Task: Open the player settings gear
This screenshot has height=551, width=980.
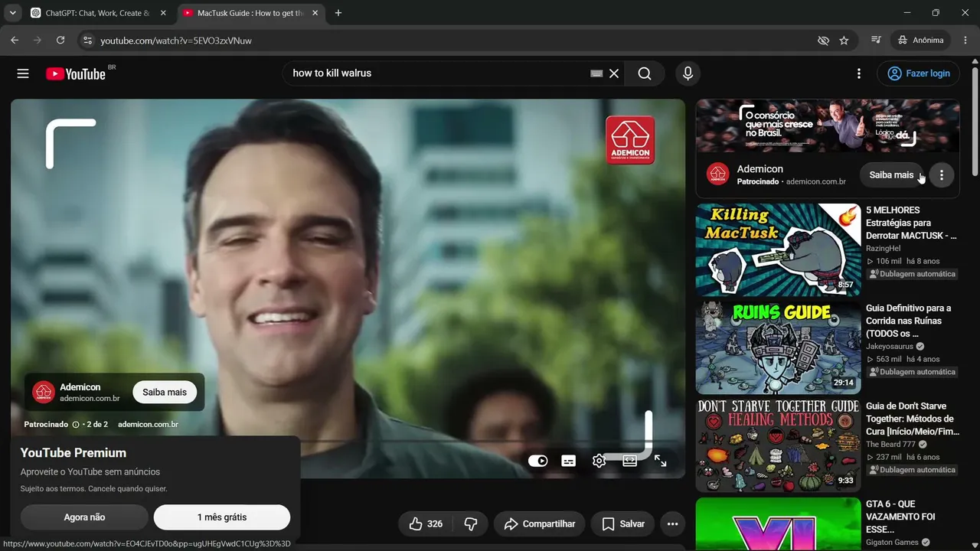Action: coord(599,461)
